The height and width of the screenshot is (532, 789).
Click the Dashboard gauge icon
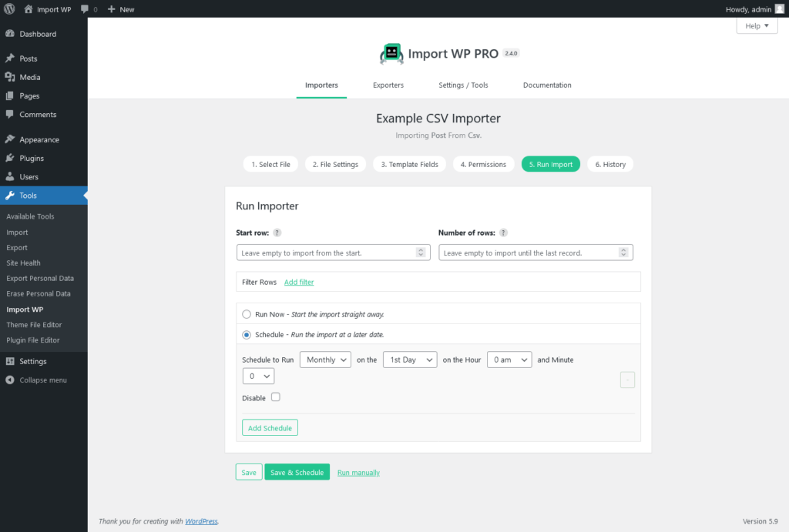coord(10,34)
